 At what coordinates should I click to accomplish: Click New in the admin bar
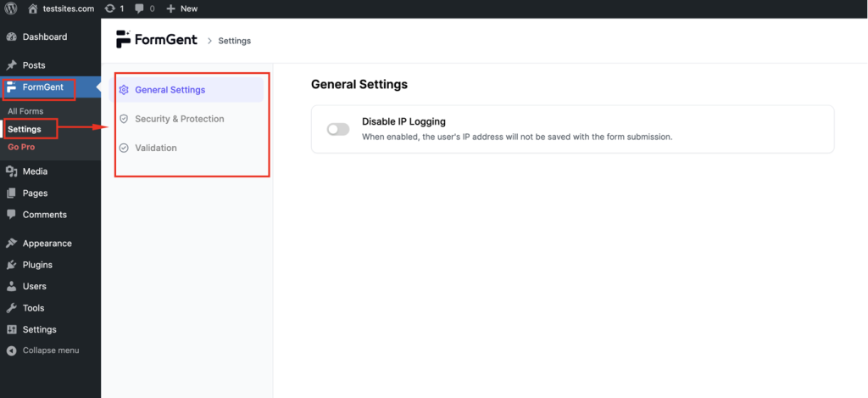click(x=189, y=8)
